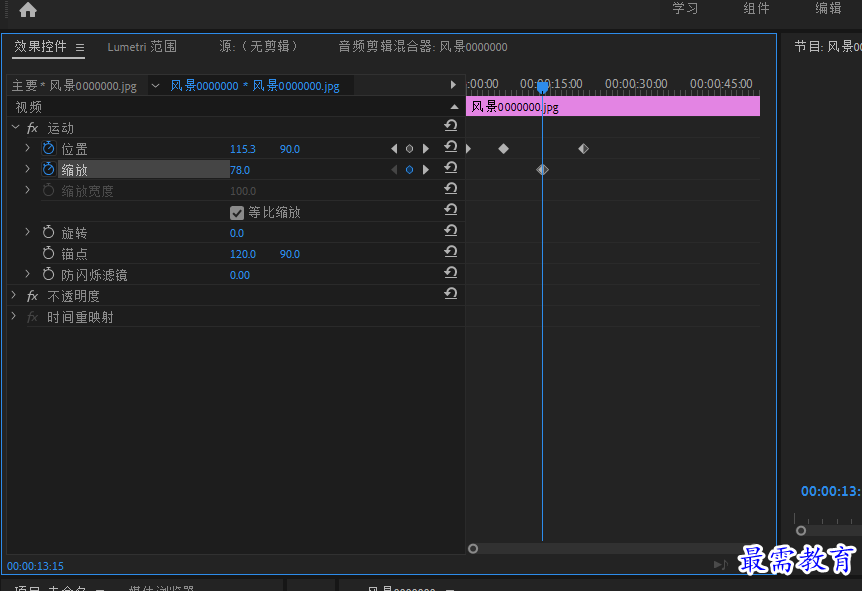
Task: Go to previous 位置 keyframe
Action: [x=394, y=148]
